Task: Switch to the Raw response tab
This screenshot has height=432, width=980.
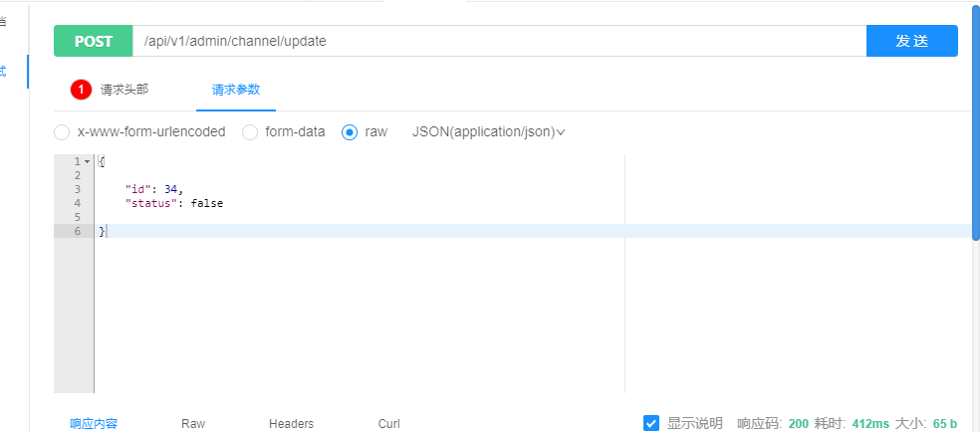Action: tap(193, 423)
